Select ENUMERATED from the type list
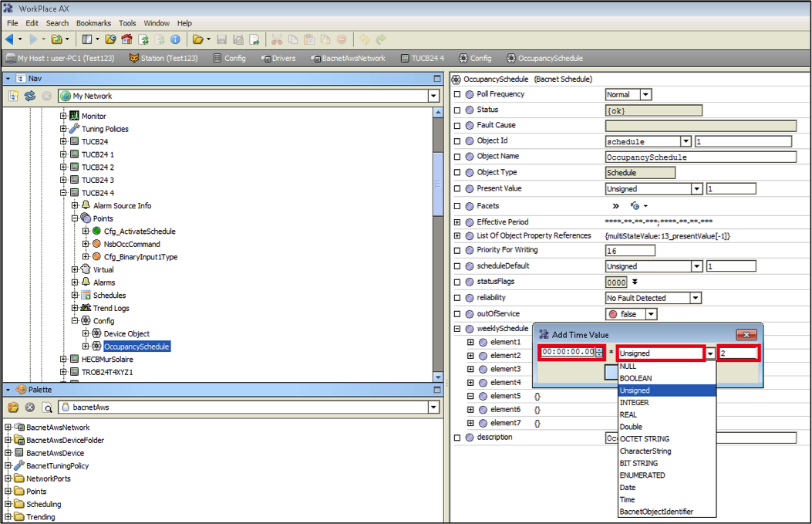 pos(667,475)
